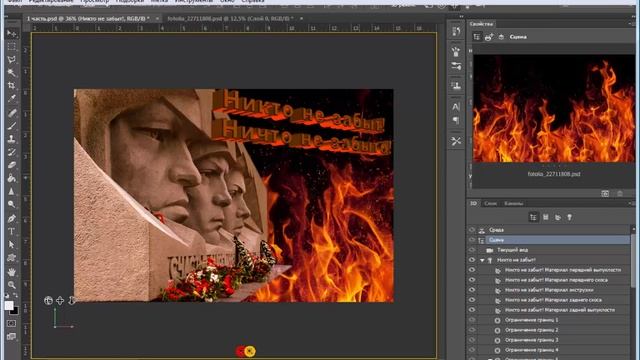
Task: Select the Crop tool
Action: pos(11,86)
